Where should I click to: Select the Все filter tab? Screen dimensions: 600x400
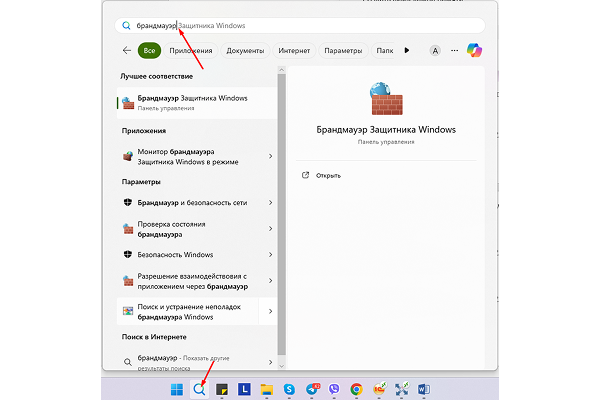[149, 51]
